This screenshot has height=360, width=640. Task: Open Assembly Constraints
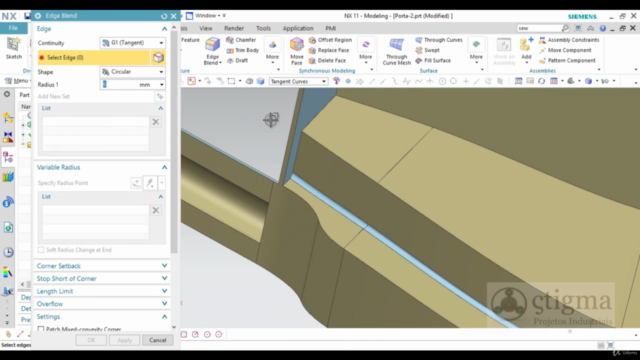coord(569,40)
